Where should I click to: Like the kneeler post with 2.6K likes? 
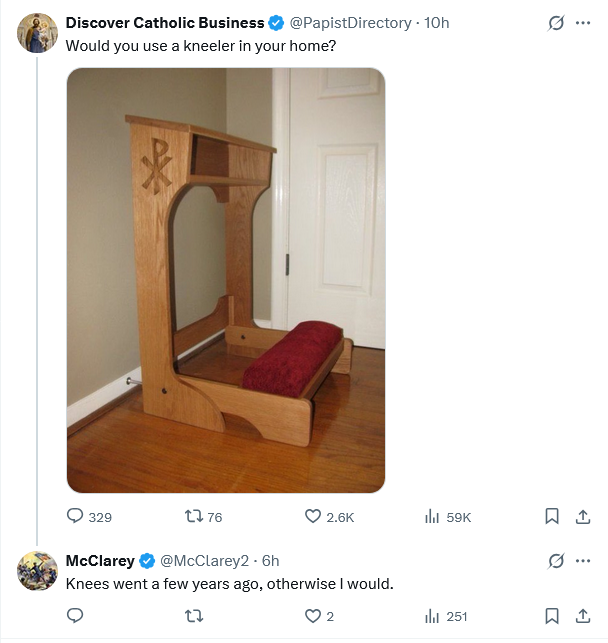329,516
